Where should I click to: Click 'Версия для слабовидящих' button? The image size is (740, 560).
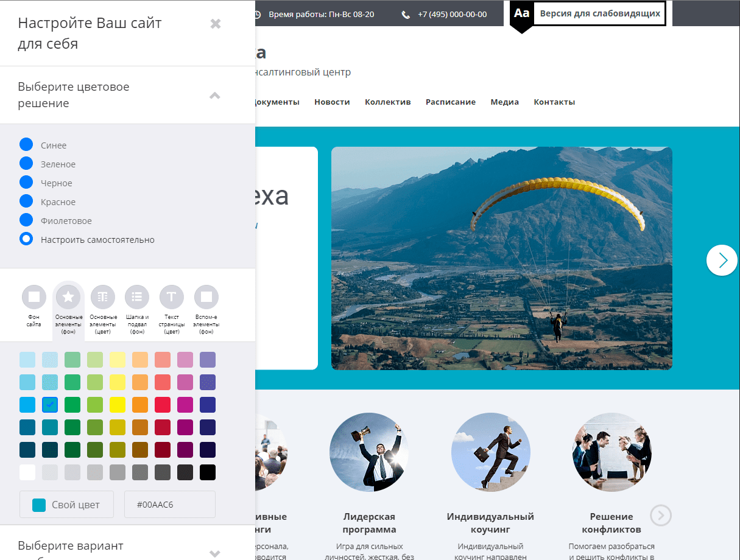click(x=599, y=13)
